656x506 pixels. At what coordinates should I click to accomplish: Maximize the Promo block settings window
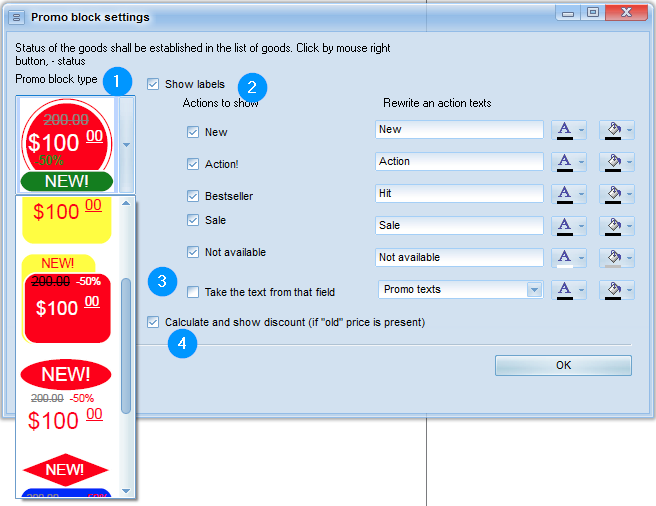tap(592, 13)
